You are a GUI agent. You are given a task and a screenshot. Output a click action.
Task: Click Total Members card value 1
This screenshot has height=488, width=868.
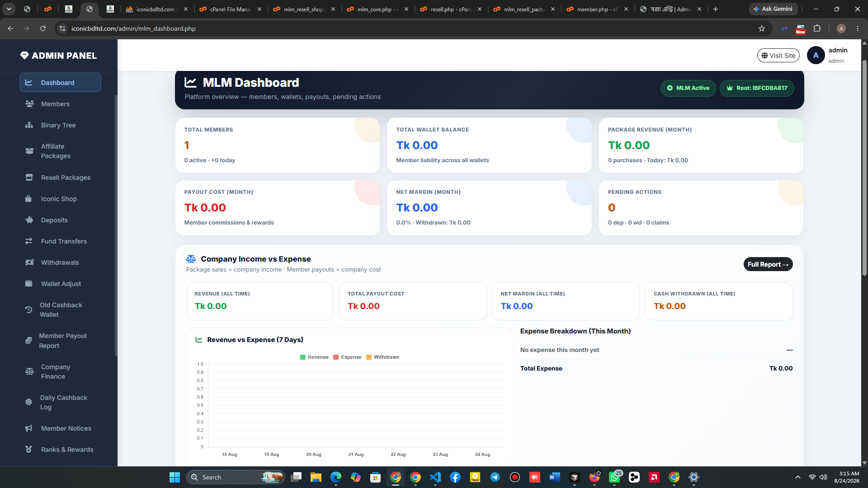click(x=187, y=145)
